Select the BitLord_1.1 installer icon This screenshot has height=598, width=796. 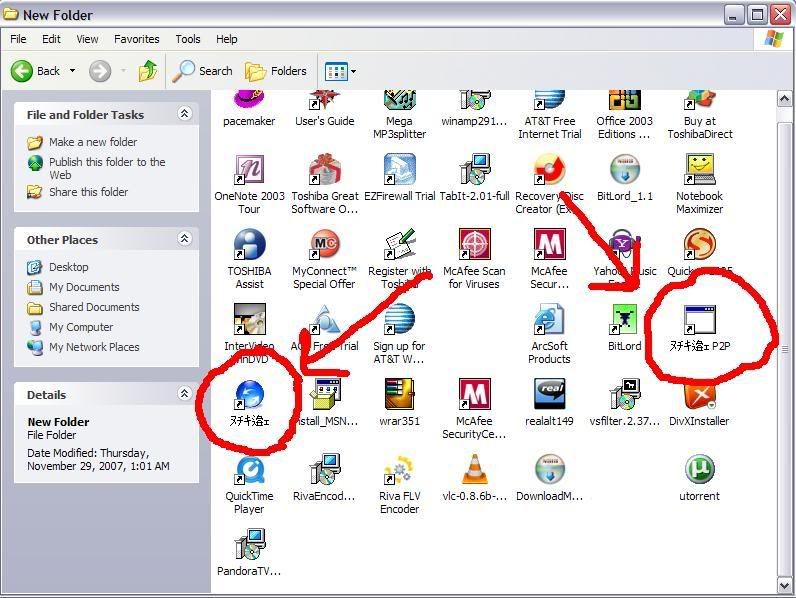click(624, 169)
